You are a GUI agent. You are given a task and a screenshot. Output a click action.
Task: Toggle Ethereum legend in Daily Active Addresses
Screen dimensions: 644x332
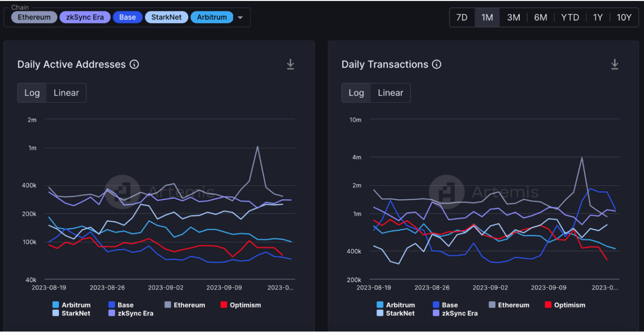coord(185,305)
